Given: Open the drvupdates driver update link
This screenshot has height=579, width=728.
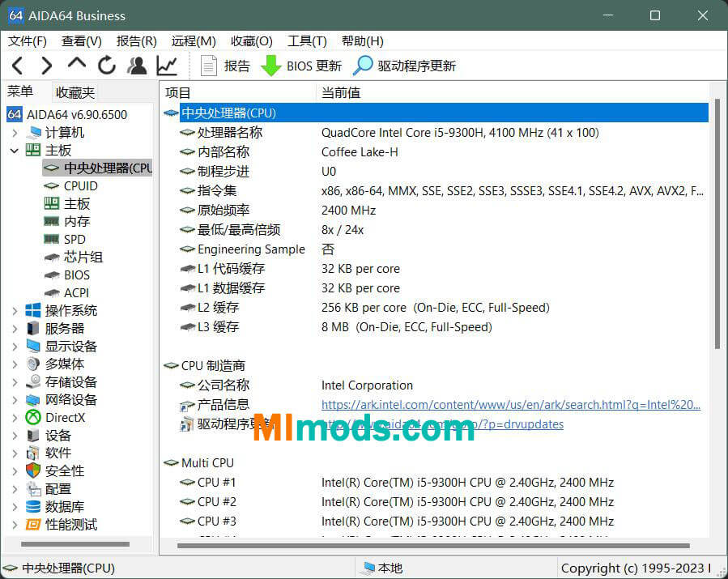Looking at the screenshot, I should coord(442,424).
